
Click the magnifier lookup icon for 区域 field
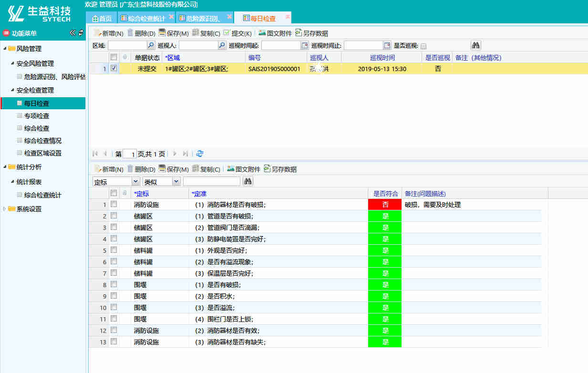pos(151,46)
